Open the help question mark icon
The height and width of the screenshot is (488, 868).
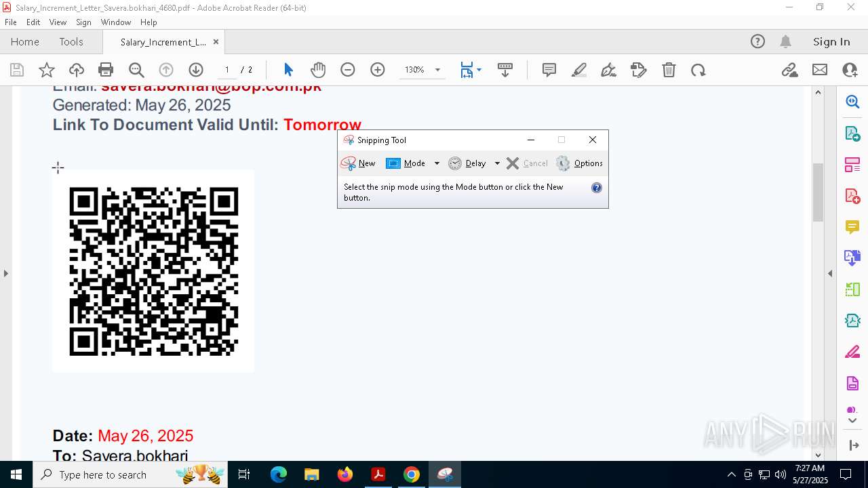(757, 41)
